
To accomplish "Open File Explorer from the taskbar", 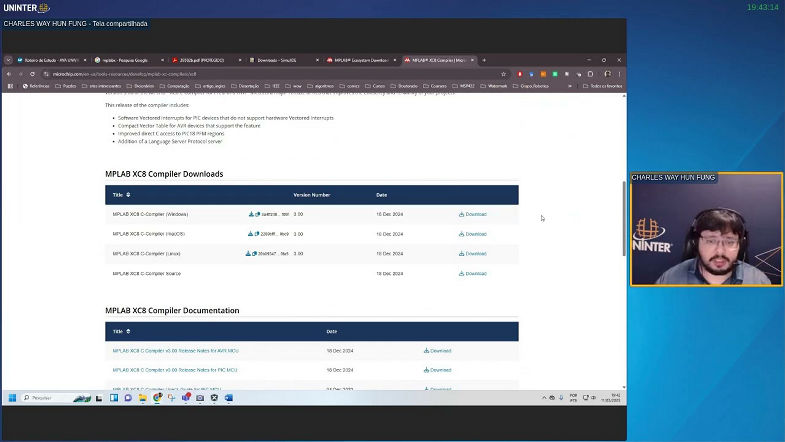I will pyautogui.click(x=143, y=398).
